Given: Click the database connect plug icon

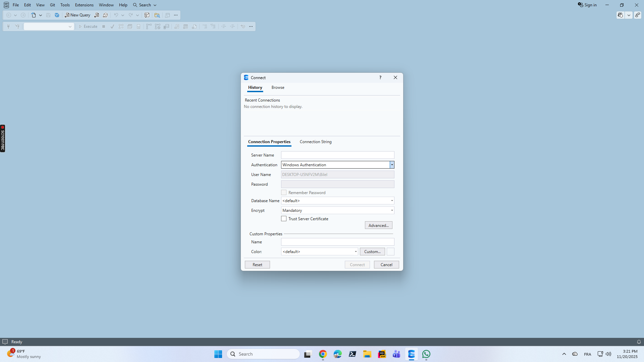Looking at the screenshot, I should 8,26.
